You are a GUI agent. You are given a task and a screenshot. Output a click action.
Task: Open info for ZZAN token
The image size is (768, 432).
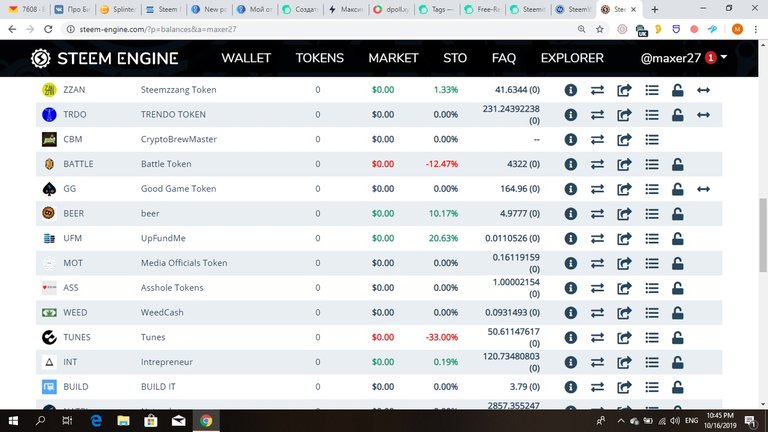pyautogui.click(x=571, y=90)
